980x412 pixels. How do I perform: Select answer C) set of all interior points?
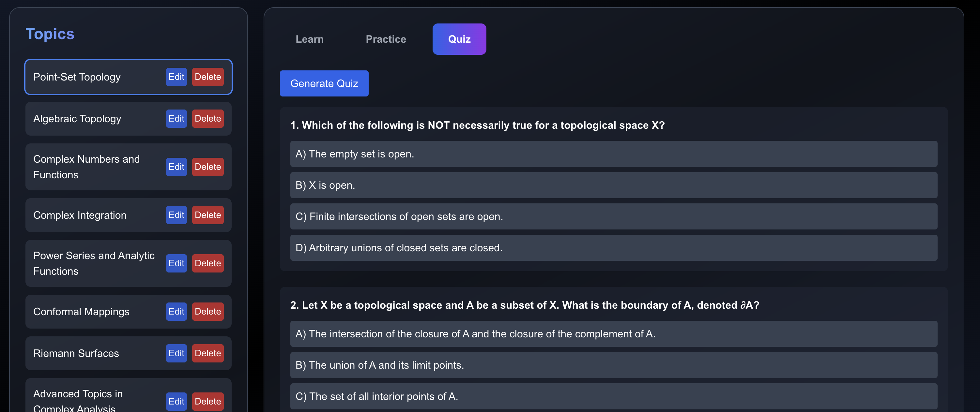point(614,396)
